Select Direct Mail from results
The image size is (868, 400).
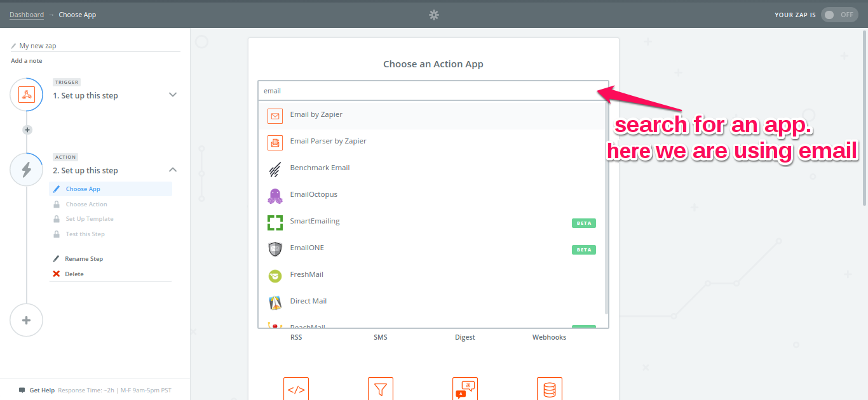[432, 302]
